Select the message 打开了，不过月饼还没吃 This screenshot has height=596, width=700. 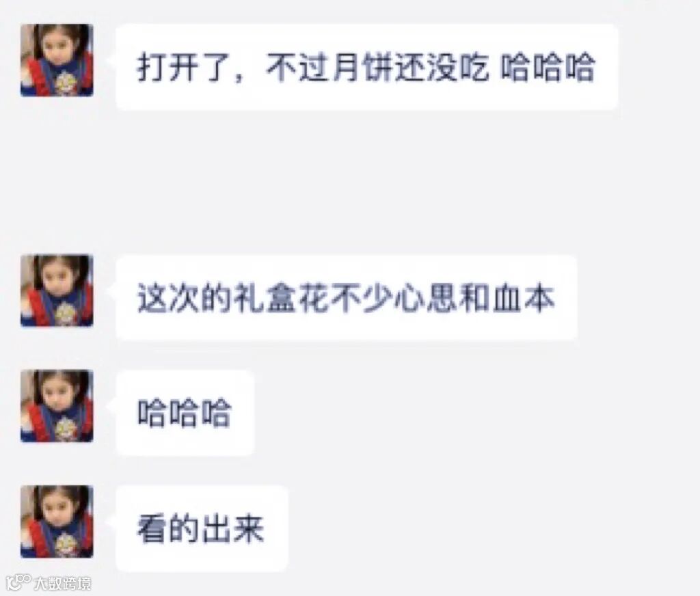pos(366,67)
